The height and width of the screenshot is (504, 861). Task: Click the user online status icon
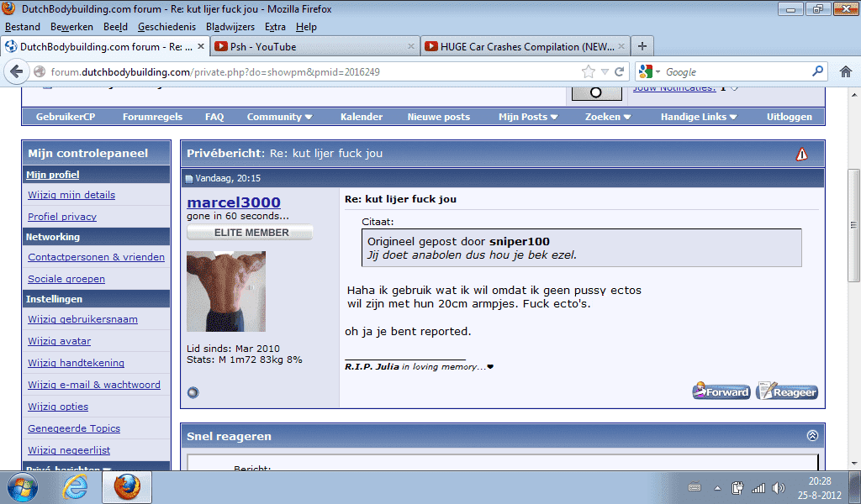(193, 392)
